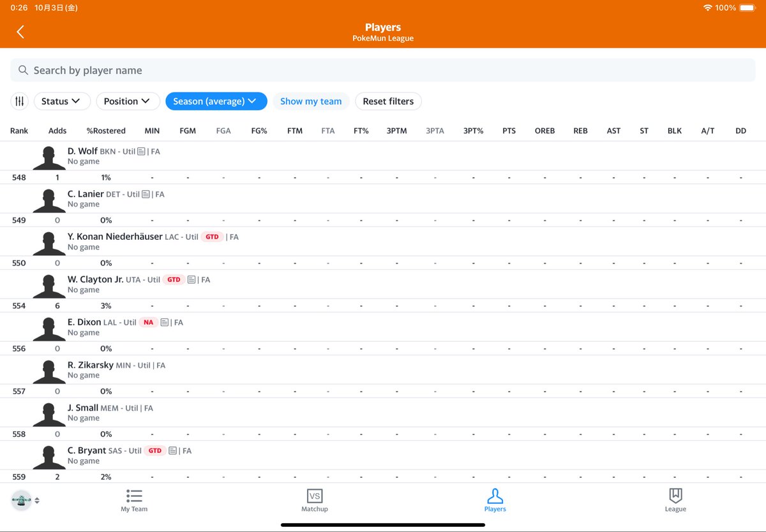Switch to the Matchup tab
This screenshot has height=532, width=766.
click(315, 501)
